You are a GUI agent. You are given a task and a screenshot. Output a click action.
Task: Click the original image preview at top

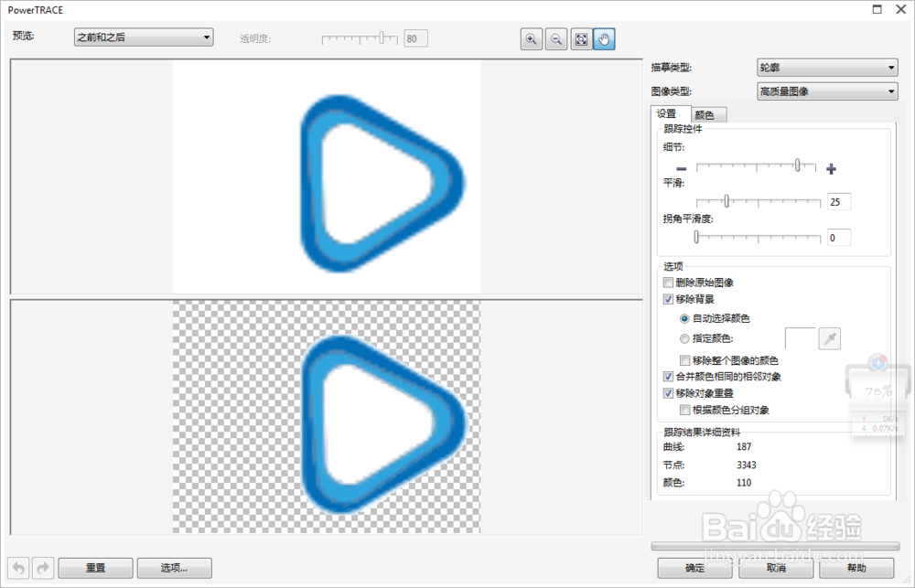tap(327, 176)
